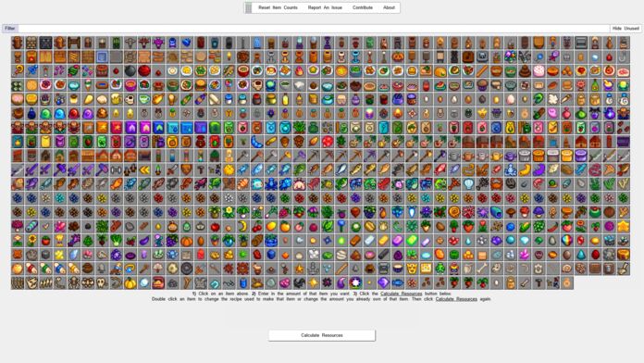Select the Crab item
The height and width of the screenshot is (363, 644).
click(x=496, y=184)
